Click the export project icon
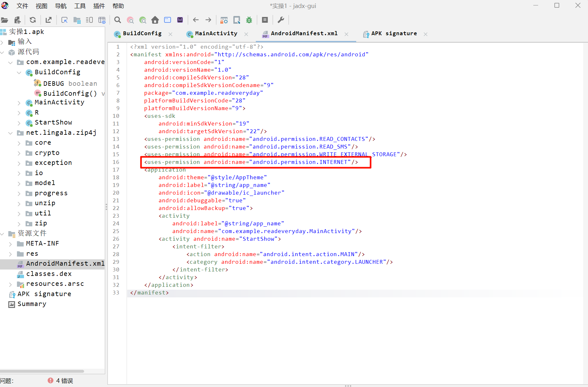 point(49,20)
